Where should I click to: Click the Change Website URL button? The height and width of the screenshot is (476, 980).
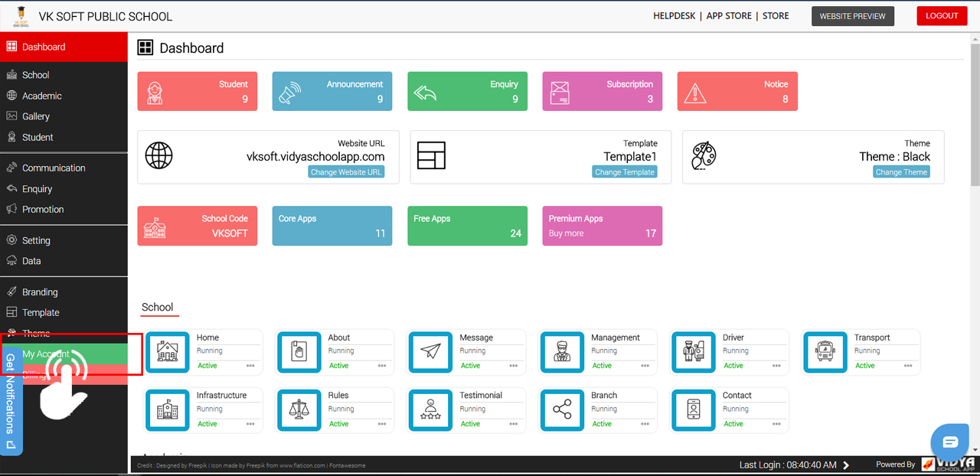346,172
